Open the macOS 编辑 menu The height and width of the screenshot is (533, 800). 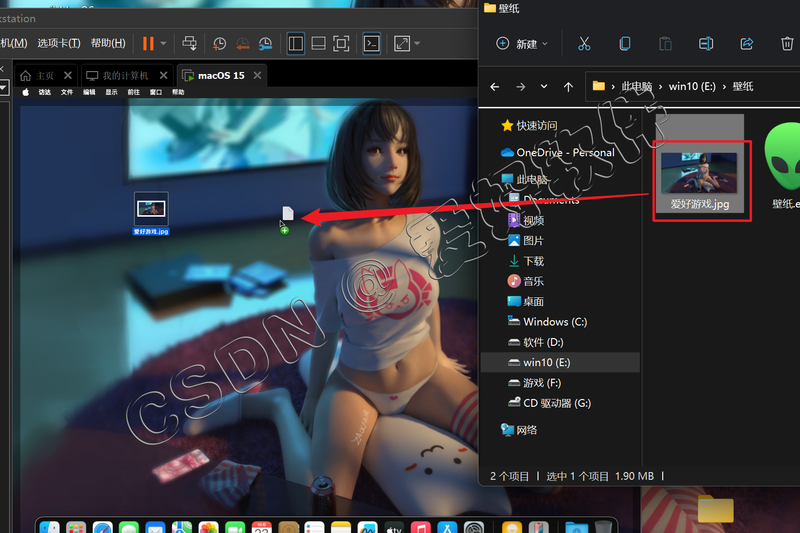tap(89, 92)
